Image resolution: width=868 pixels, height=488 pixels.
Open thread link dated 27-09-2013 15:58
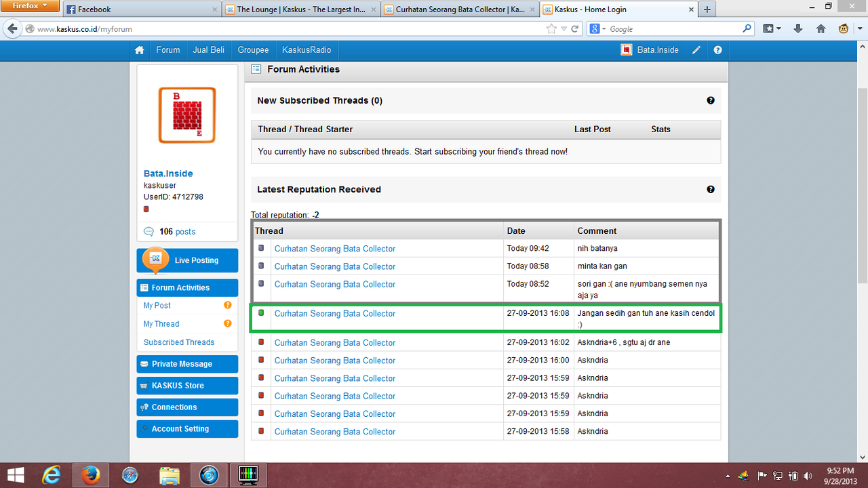pyautogui.click(x=335, y=432)
